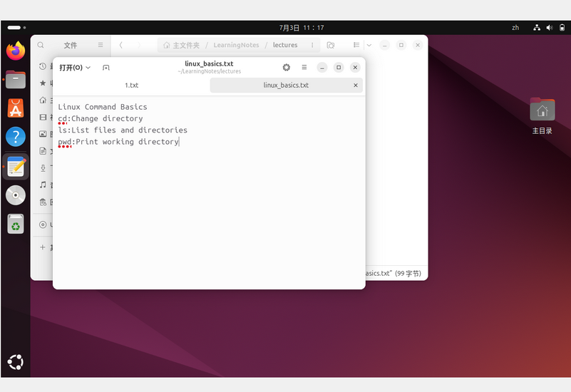Click the Files window search icon

click(x=41, y=45)
